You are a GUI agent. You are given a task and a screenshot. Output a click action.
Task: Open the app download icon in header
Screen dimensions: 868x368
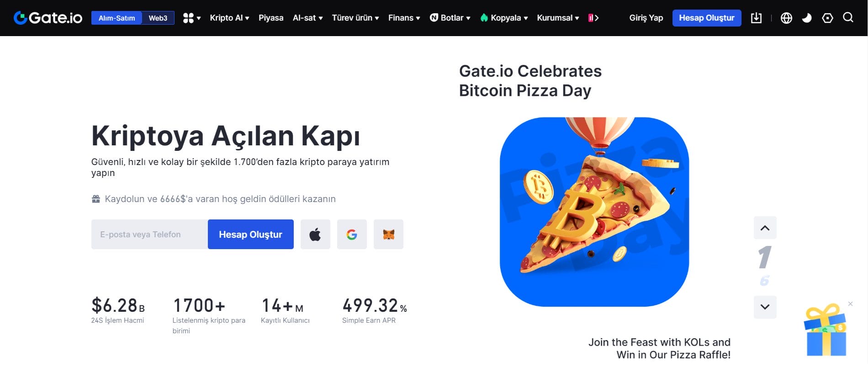756,18
